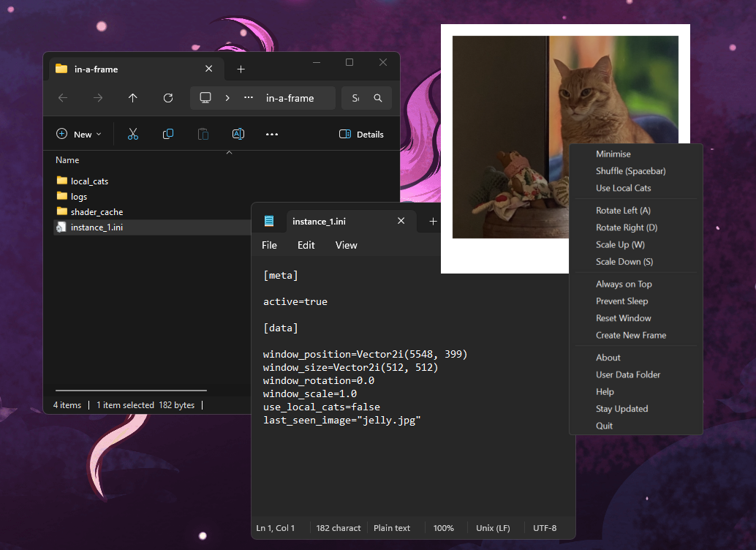Viewport: 756px width, 550px height.
Task: Click the Paste clipboard icon in File Explorer
Action: point(203,134)
